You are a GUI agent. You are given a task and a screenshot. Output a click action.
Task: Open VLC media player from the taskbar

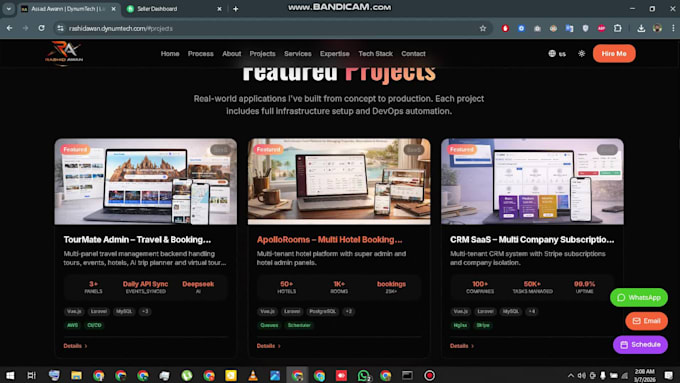pos(253,375)
